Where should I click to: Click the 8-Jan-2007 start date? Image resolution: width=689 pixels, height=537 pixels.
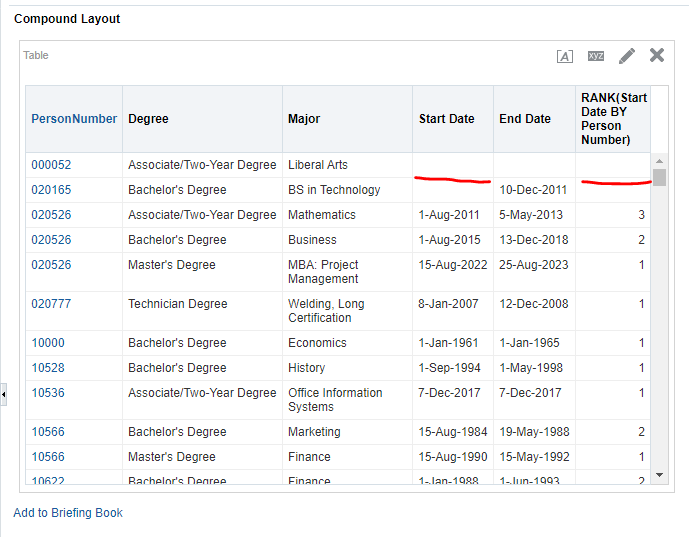448,304
